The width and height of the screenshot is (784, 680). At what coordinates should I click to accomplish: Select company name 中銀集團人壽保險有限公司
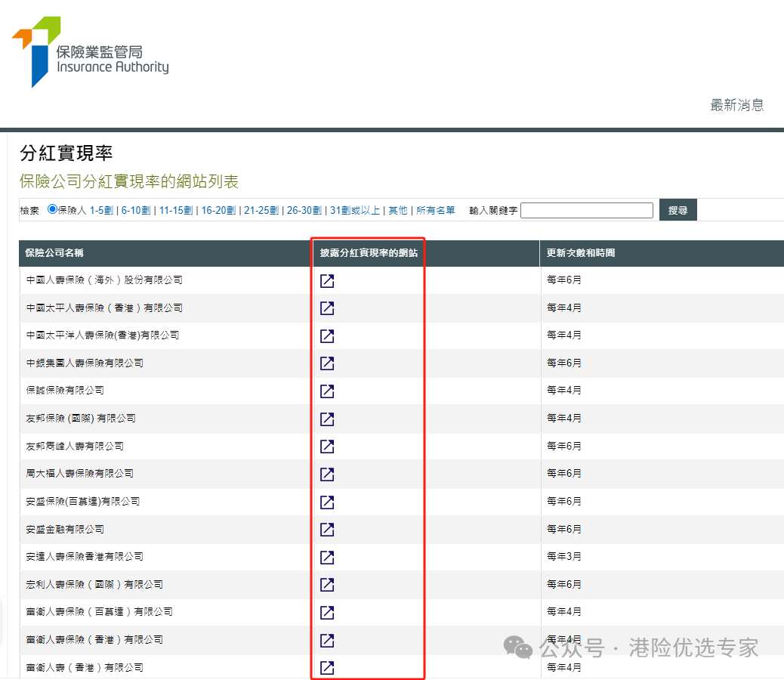point(85,363)
